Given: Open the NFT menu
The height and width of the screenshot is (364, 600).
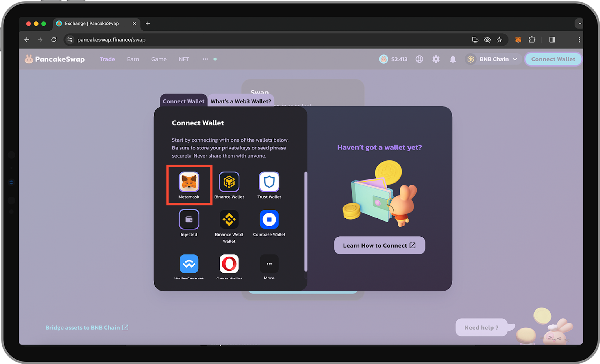Looking at the screenshot, I should [184, 59].
